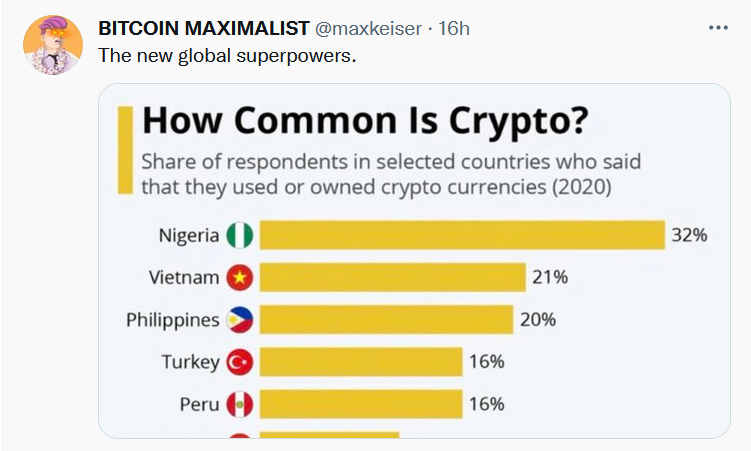Viewport: 751px width, 451px height.
Task: Click the tweet text 'The new global superpowers.'
Action: click(227, 56)
